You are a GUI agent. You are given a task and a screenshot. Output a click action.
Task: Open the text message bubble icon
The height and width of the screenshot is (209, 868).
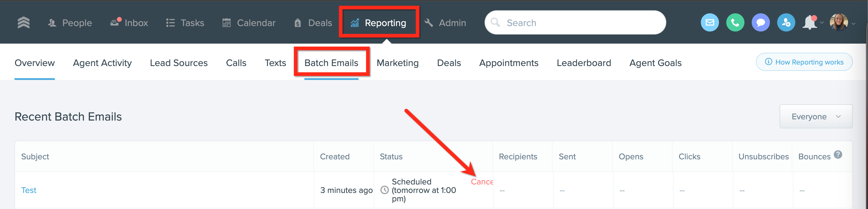760,23
